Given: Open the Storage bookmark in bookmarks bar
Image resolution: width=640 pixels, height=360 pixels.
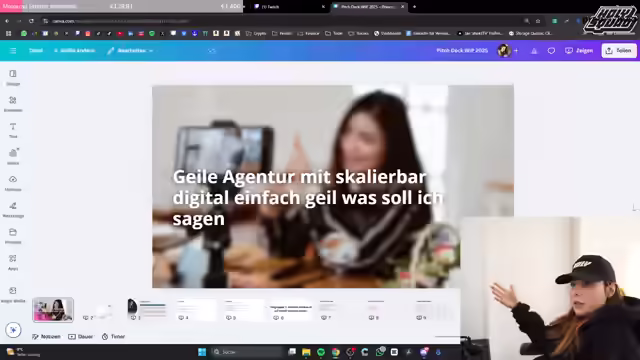Looking at the screenshot, I should tap(531, 33).
